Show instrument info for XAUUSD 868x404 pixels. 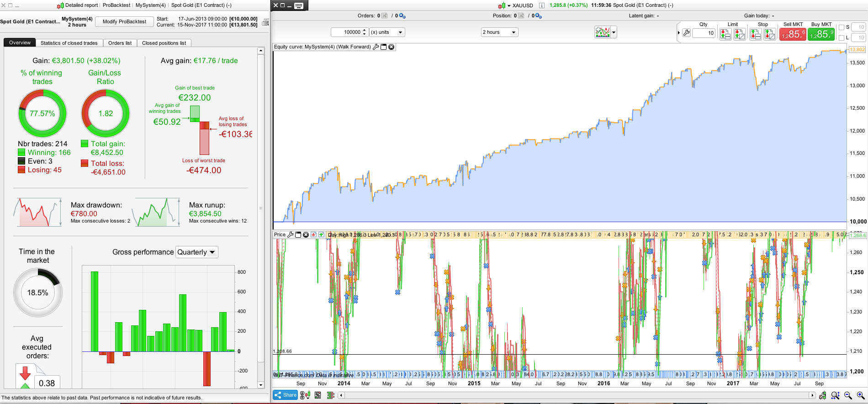click(x=541, y=5)
